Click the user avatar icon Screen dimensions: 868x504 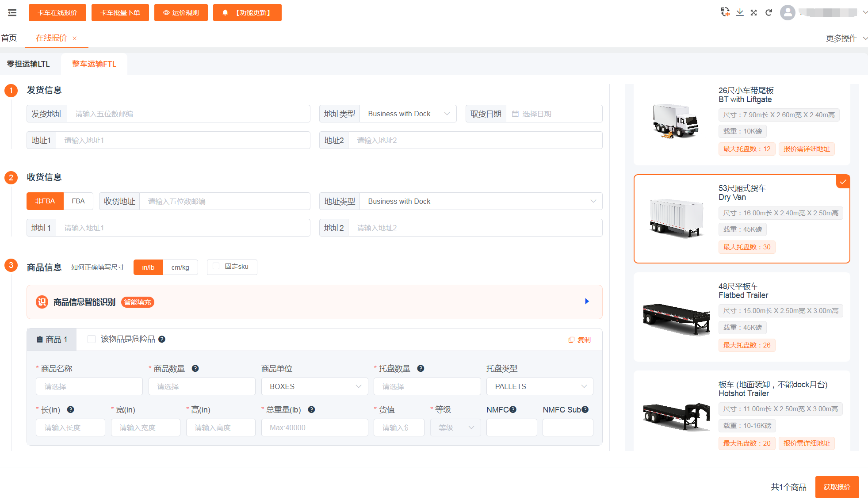[x=788, y=12]
